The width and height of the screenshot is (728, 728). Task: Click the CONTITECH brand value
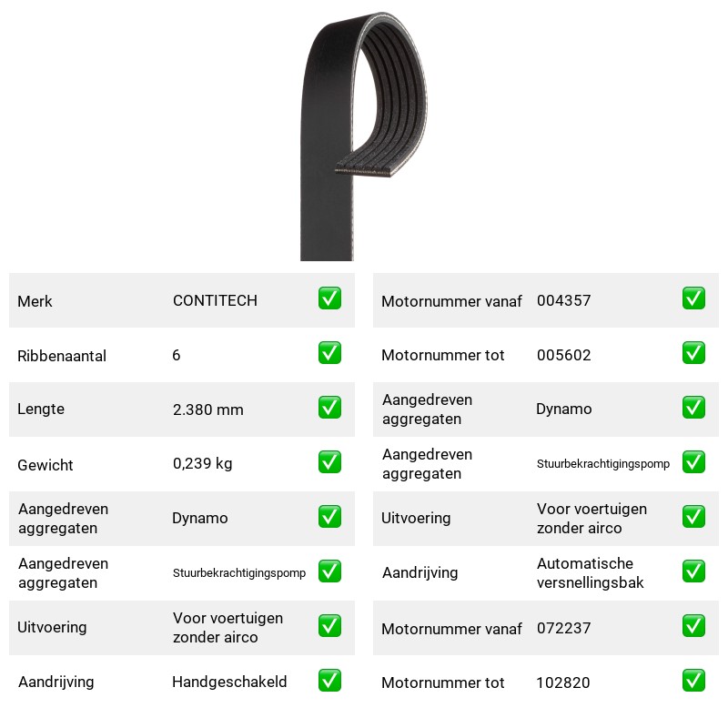(x=215, y=300)
